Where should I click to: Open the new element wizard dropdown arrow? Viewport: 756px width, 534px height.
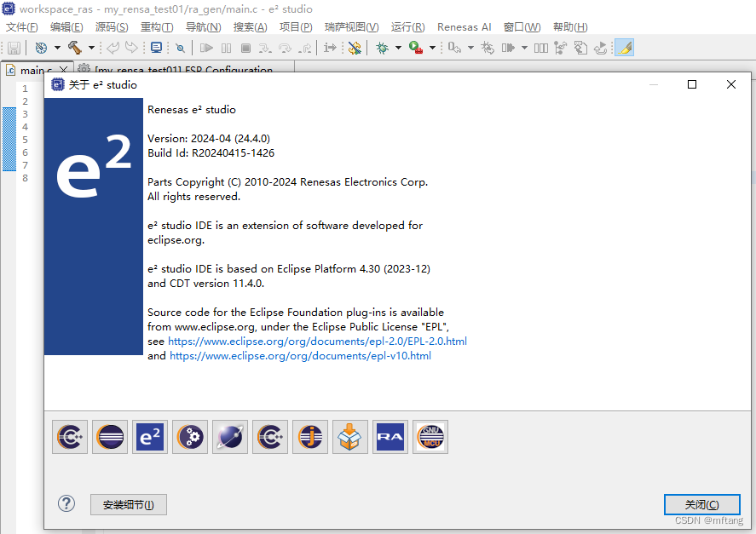tap(55, 49)
